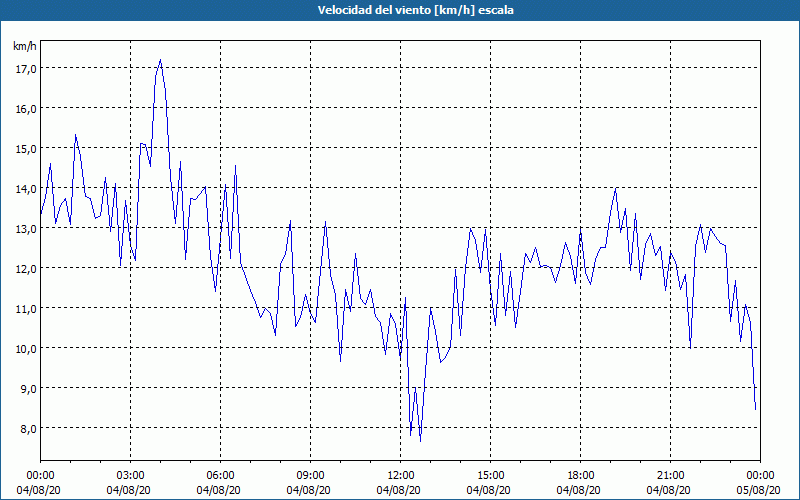Viewport: 800px width, 500px height.
Task: Click the 13,0 y-axis label
Action: [26, 228]
